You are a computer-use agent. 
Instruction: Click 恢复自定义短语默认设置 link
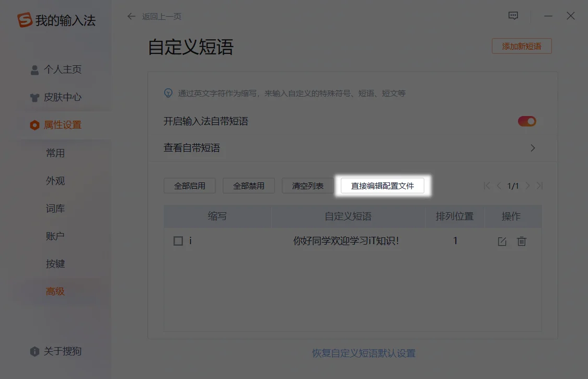click(x=364, y=353)
